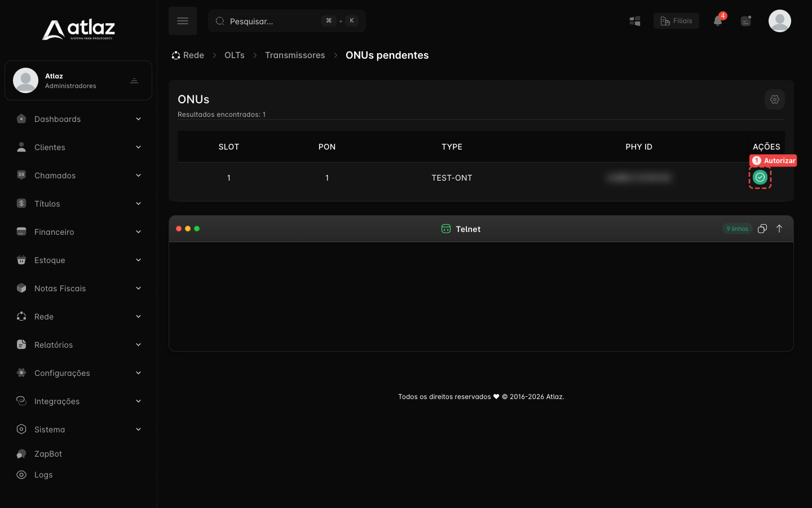Expand the Financeiro chevron

coord(138,232)
